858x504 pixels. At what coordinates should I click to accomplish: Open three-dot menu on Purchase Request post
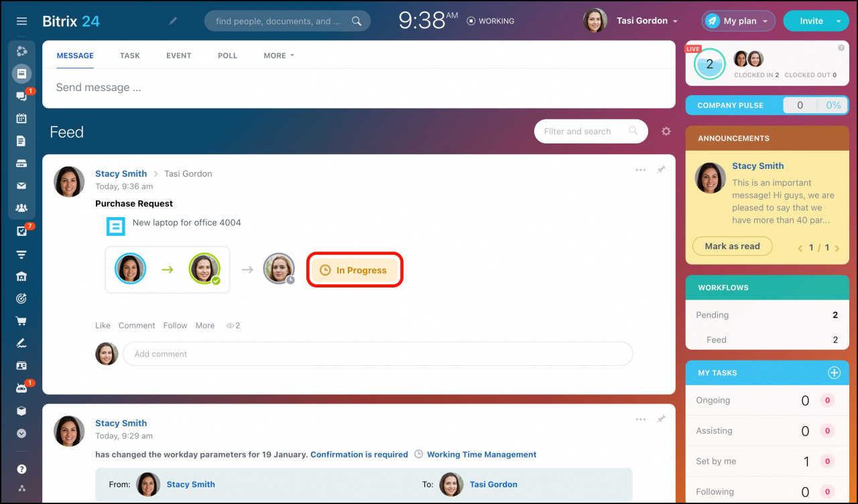point(641,170)
